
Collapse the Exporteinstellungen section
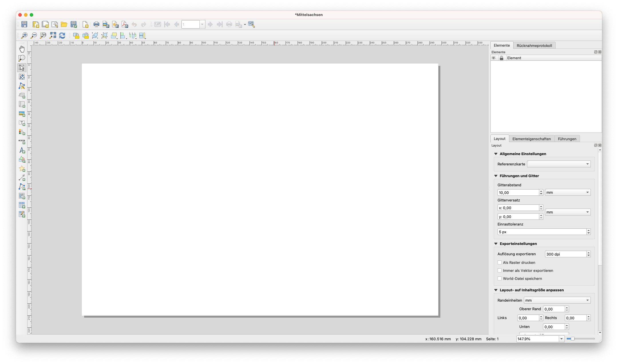pos(496,244)
